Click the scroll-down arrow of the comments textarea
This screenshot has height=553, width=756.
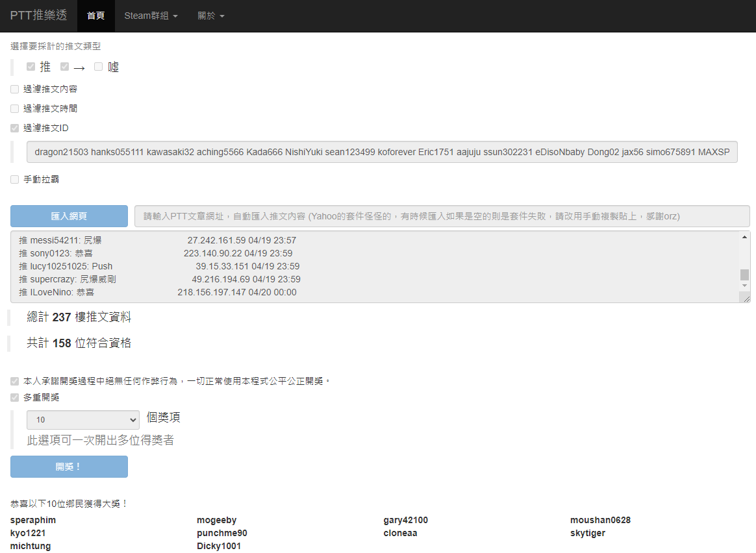[x=744, y=286]
